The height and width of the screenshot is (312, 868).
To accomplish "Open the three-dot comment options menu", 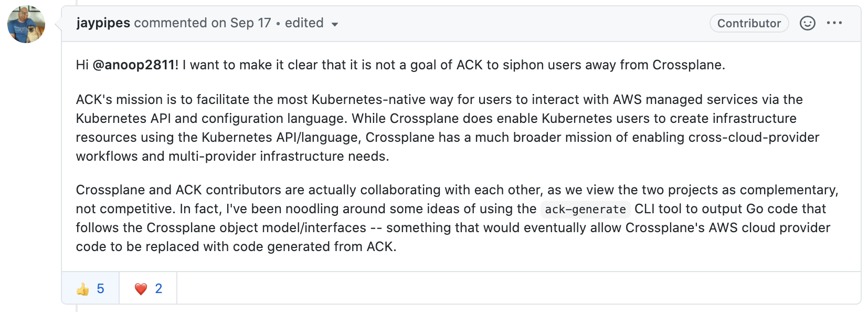I will click(x=834, y=23).
